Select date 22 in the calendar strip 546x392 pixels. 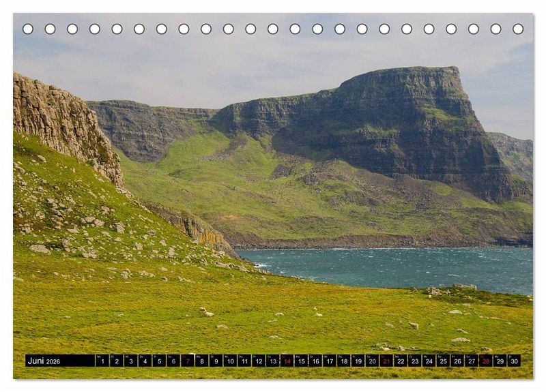[401, 361]
